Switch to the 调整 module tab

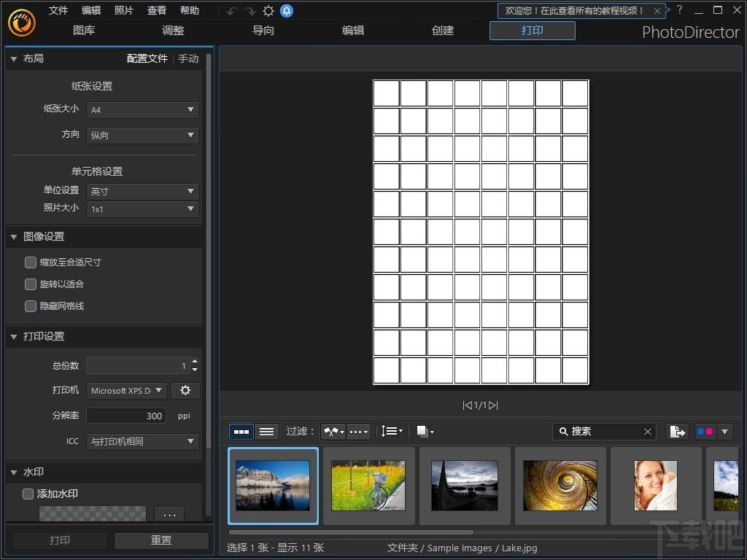tap(173, 31)
